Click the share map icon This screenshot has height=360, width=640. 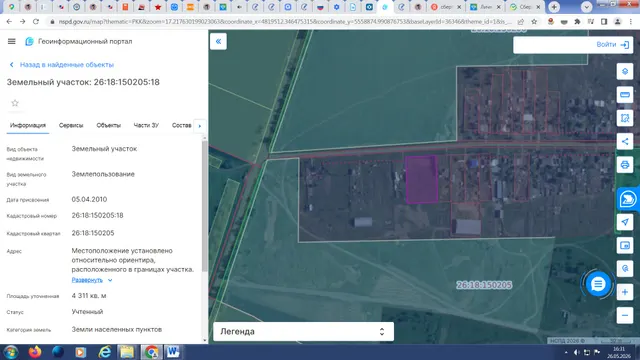tap(624, 142)
